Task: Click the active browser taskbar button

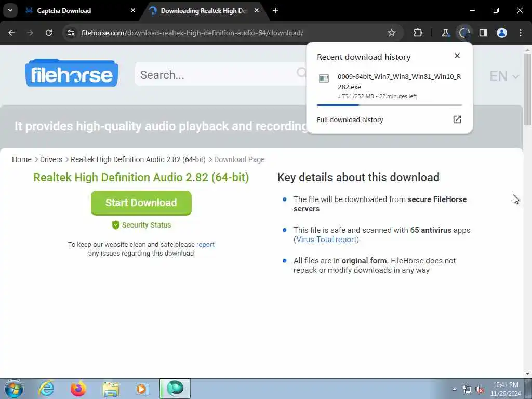Action: 175,389
